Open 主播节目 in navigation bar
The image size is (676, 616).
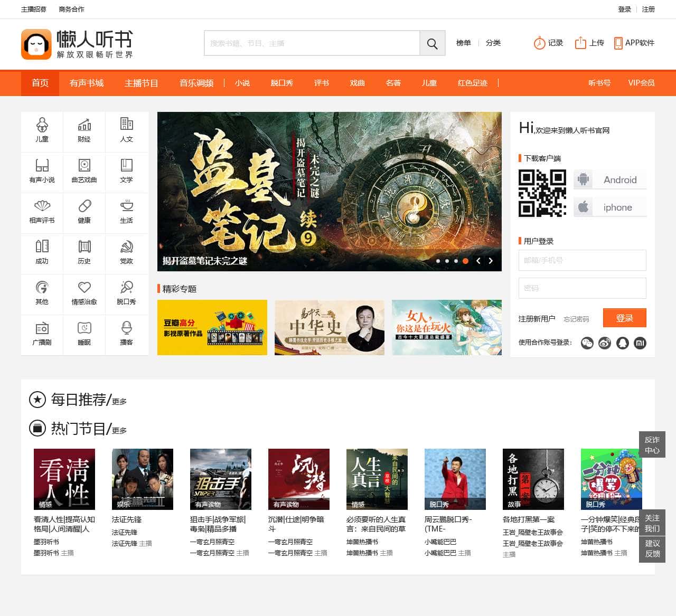(142, 83)
